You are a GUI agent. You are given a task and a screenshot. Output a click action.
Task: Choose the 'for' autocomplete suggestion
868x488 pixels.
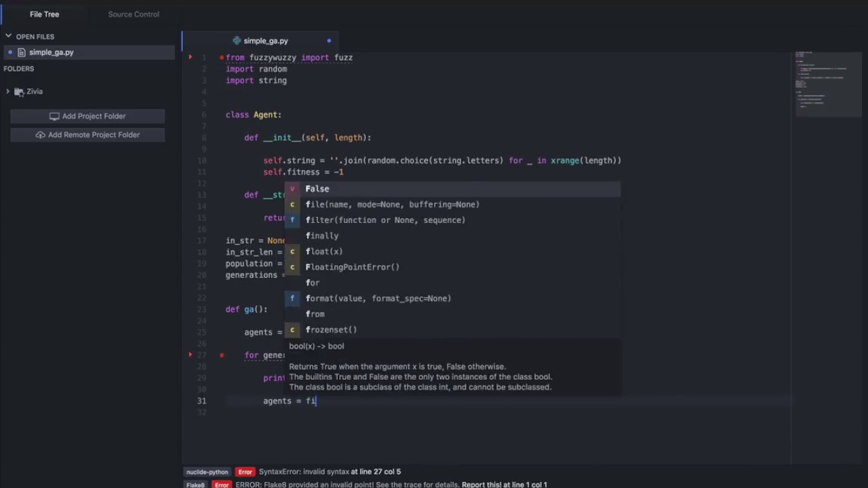pyautogui.click(x=452, y=283)
